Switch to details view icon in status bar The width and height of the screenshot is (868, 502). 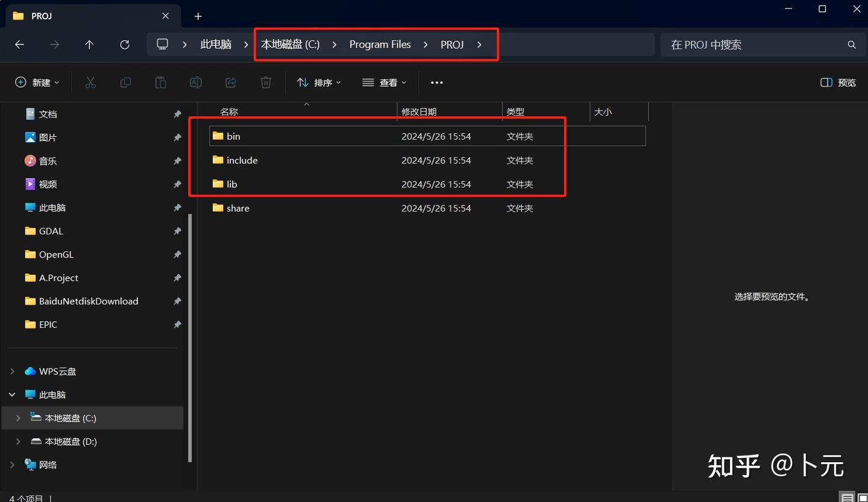click(x=847, y=497)
